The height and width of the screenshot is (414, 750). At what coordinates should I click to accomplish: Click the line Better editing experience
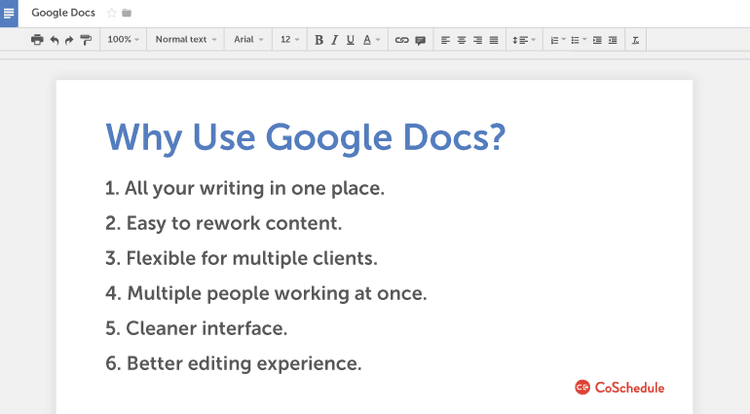pos(233,363)
